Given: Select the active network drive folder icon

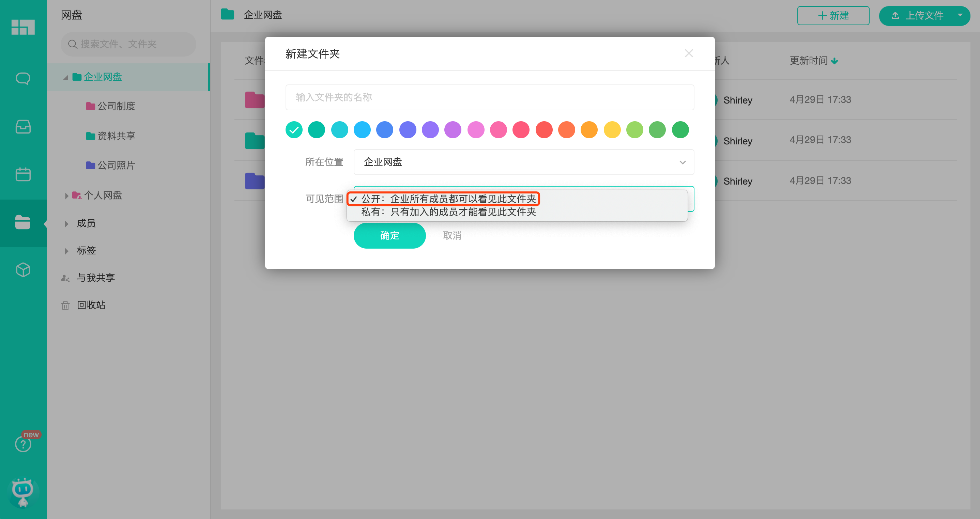Looking at the screenshot, I should pyautogui.click(x=23, y=223).
